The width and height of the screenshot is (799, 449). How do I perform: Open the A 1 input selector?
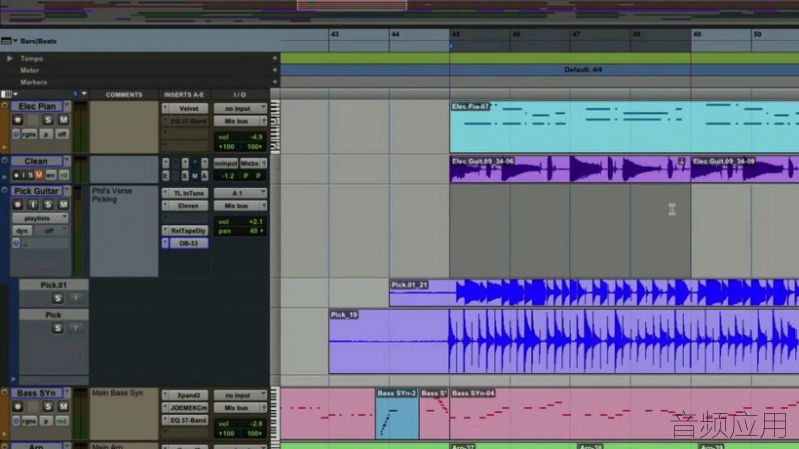coord(240,193)
